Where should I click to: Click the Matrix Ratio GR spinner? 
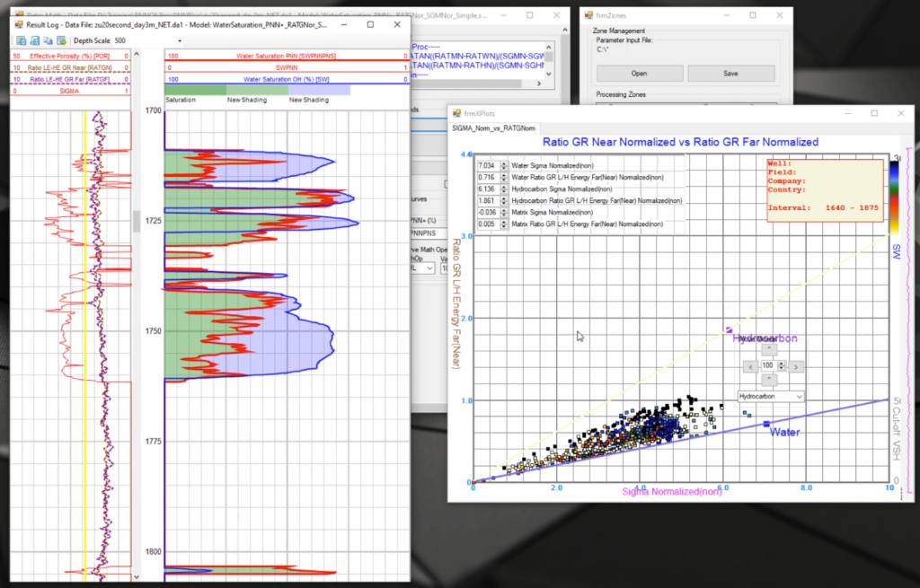pos(503,224)
